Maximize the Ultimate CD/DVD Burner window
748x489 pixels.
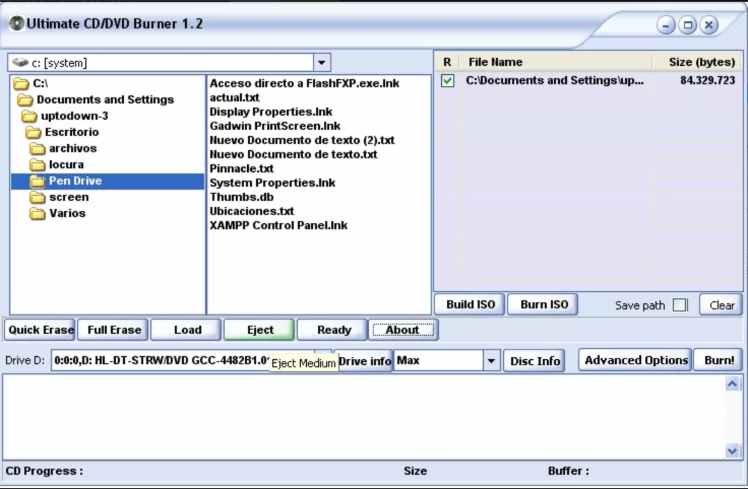click(687, 25)
